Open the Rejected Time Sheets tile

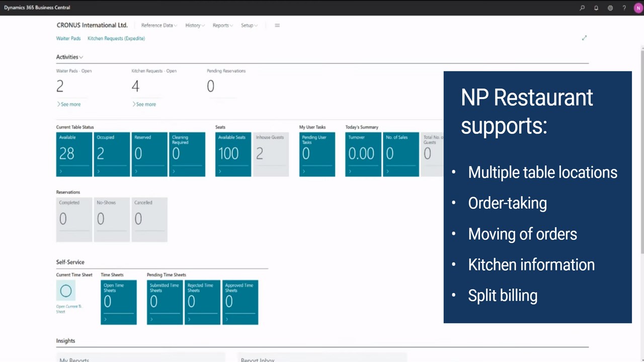202,302
